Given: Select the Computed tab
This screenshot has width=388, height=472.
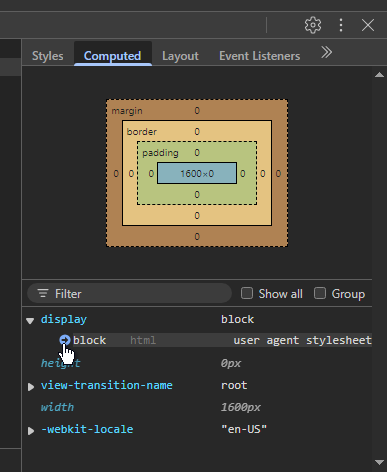Looking at the screenshot, I should pos(112,56).
